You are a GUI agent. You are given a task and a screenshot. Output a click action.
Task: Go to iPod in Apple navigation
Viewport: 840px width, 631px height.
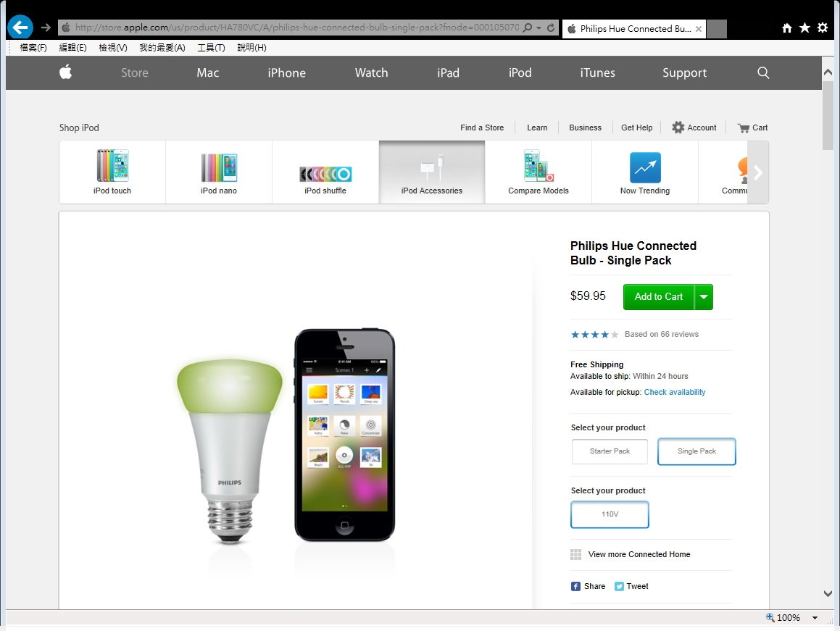point(520,73)
